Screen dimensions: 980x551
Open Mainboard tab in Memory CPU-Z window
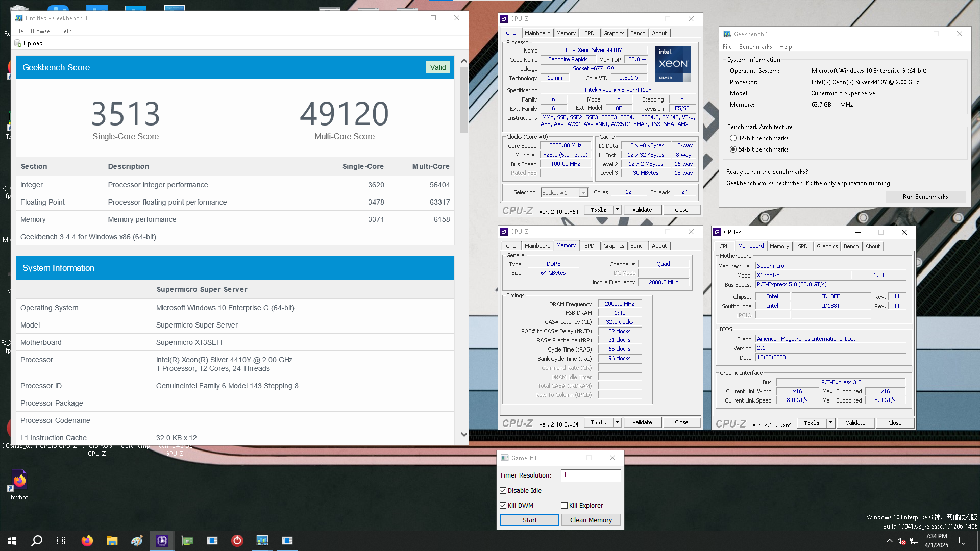(537, 246)
